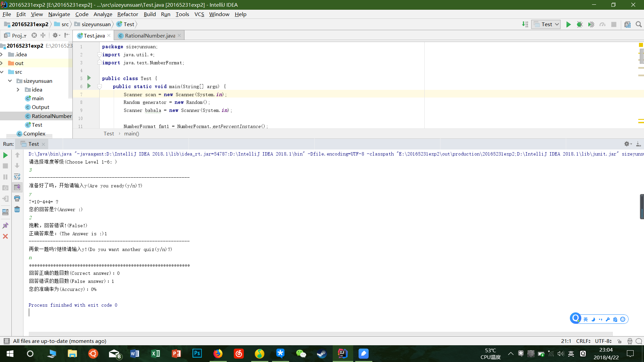
Task: Select the Test.java editor tab
Action: tap(94, 36)
